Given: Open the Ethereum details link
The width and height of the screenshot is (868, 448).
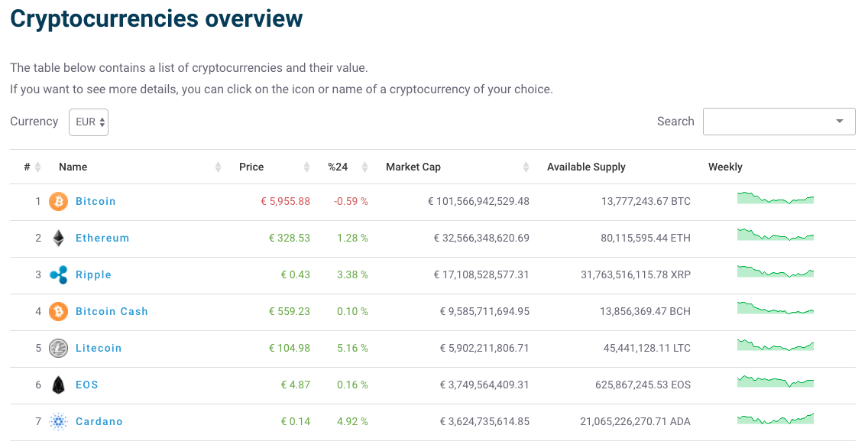Looking at the screenshot, I should [x=102, y=238].
